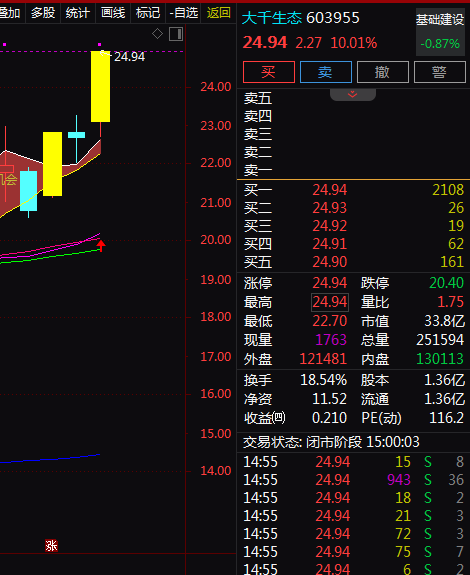Click the 最低 value 22.70
Viewport: 470px width, 575px height.
coord(330,321)
